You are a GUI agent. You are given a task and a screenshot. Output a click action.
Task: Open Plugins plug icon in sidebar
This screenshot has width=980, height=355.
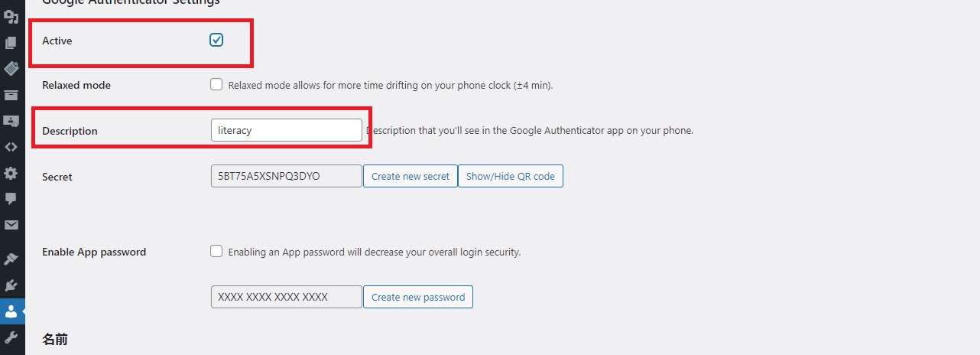coord(11,285)
